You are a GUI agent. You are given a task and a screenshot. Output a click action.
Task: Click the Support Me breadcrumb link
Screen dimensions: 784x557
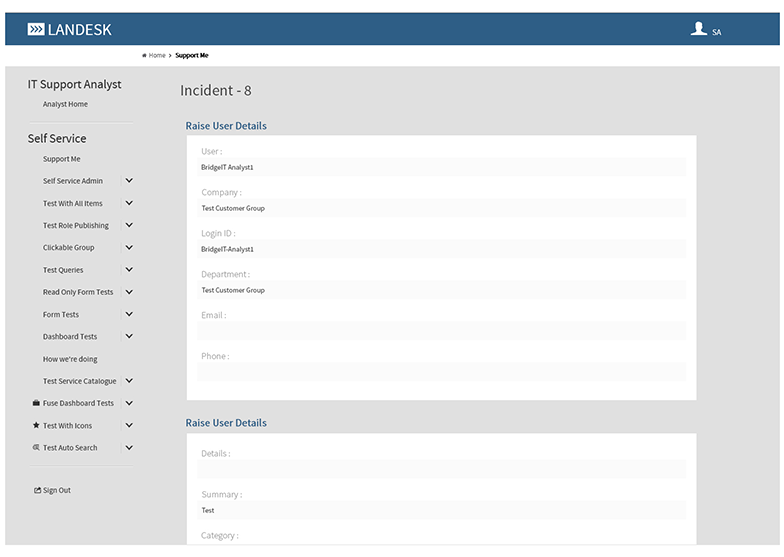[192, 56]
